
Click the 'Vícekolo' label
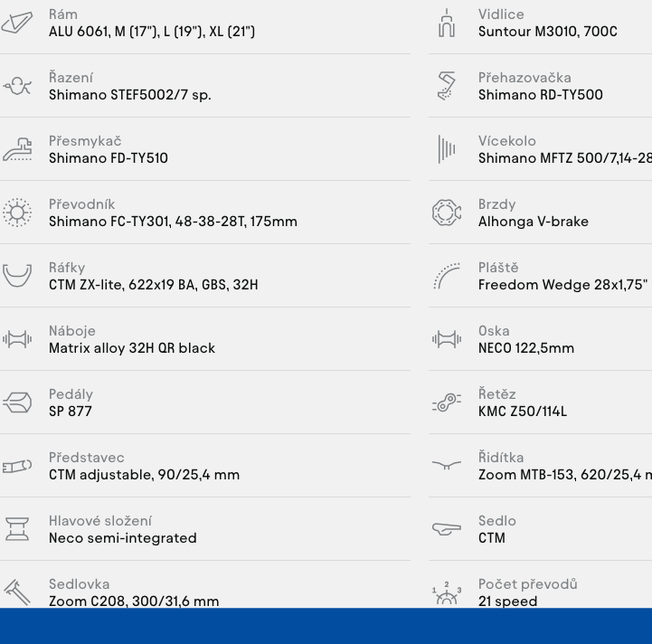[x=507, y=141]
